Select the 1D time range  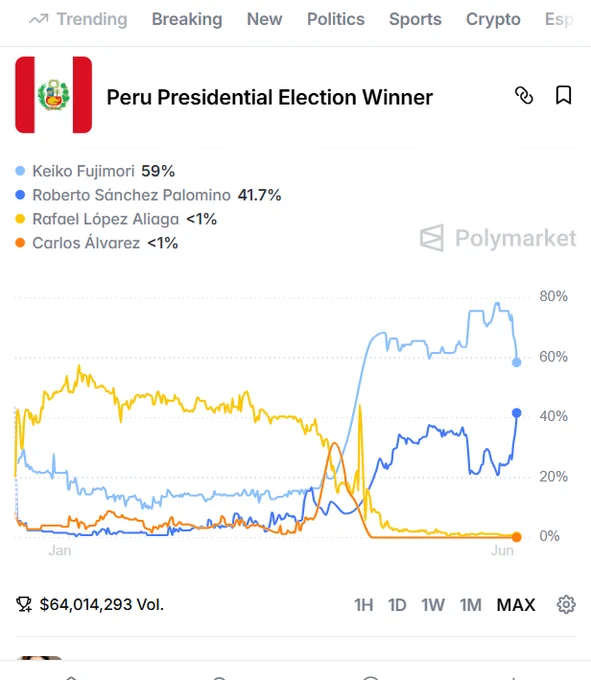pos(397,605)
